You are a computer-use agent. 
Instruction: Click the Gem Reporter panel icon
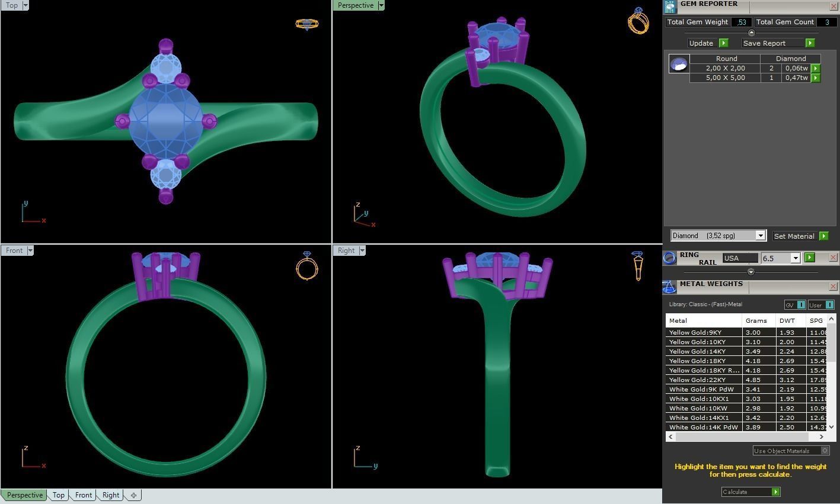tap(669, 7)
